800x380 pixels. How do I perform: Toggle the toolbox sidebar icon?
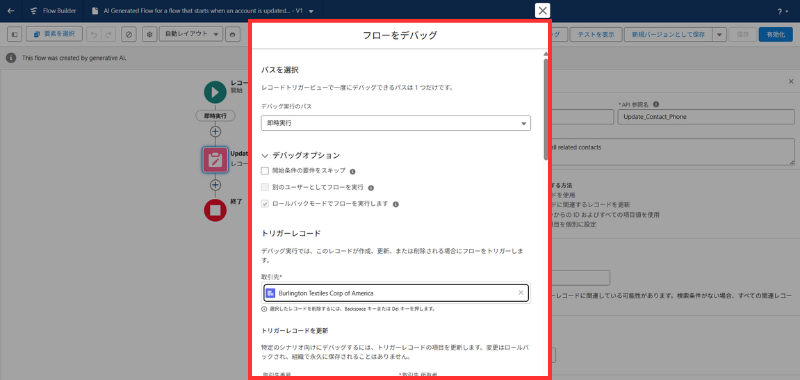pyautogui.click(x=14, y=34)
